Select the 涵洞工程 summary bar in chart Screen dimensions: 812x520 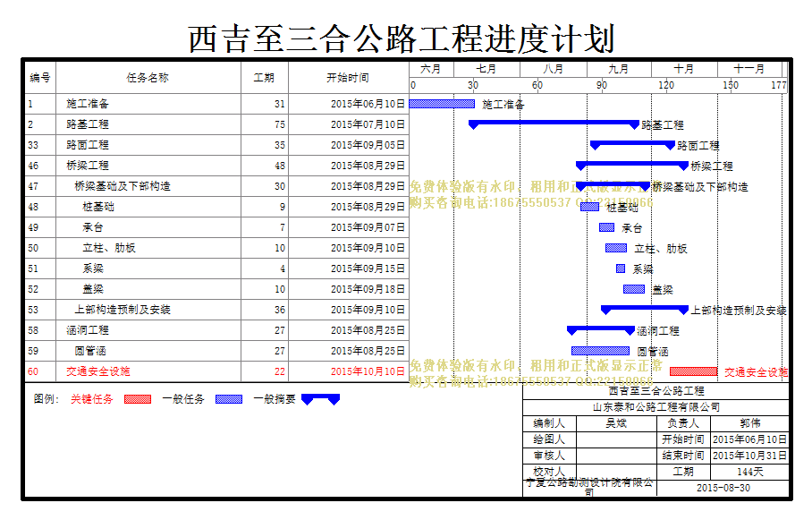point(601,330)
